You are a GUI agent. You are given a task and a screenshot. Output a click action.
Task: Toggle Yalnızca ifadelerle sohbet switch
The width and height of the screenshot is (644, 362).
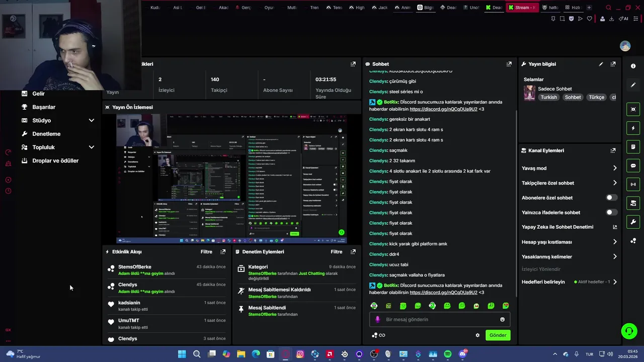[x=611, y=212]
